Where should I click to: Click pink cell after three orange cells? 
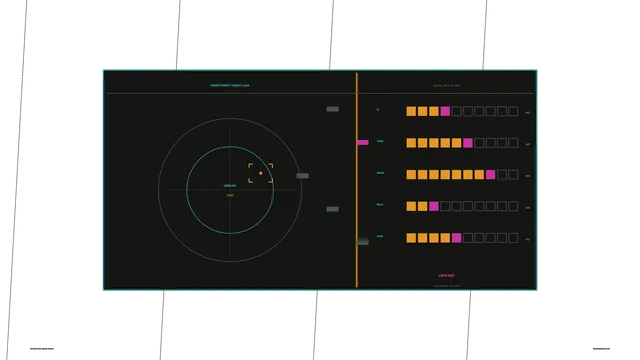445,111
